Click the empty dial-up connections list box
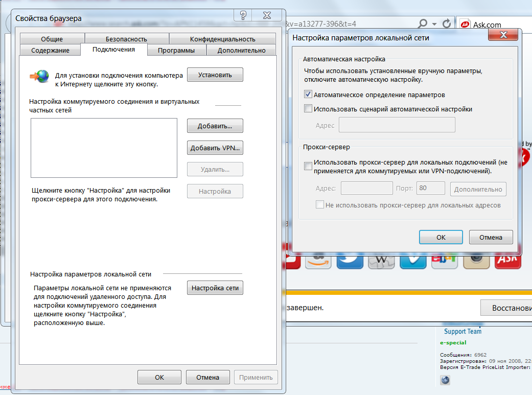532x395 pixels. coord(104,148)
